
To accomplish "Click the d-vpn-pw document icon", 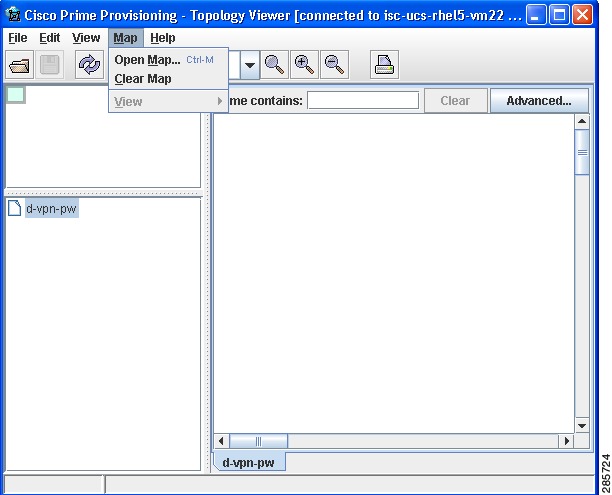I will click(x=14, y=208).
